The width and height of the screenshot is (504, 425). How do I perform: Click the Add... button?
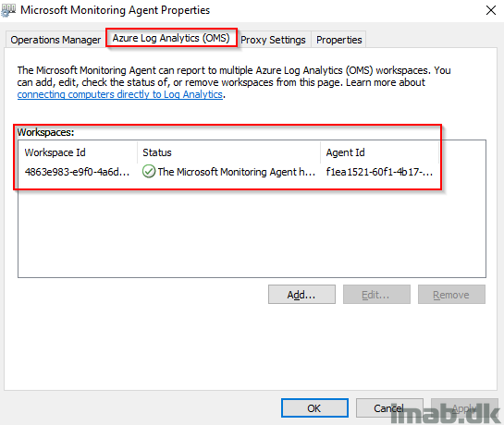[301, 294]
